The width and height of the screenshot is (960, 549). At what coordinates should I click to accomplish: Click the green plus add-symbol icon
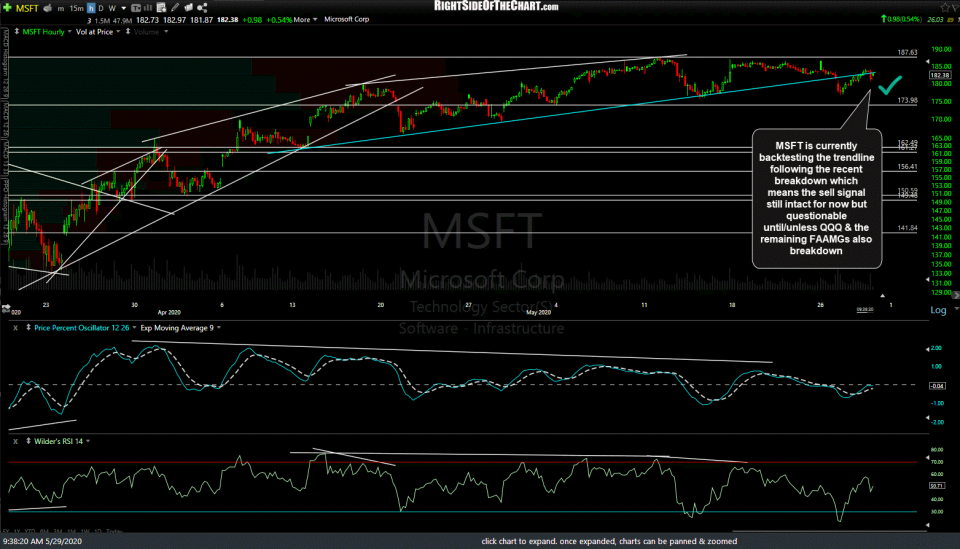coord(7,8)
